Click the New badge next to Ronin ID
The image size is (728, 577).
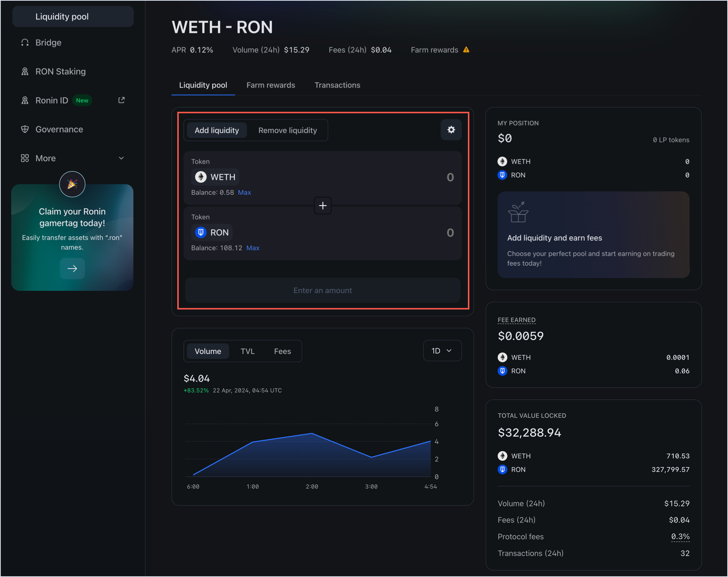point(82,101)
